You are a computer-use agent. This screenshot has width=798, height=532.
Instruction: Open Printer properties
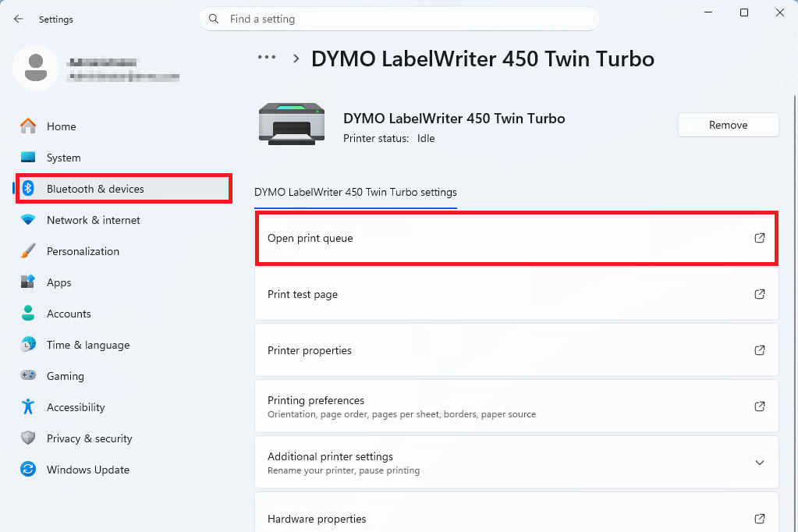tap(516, 350)
